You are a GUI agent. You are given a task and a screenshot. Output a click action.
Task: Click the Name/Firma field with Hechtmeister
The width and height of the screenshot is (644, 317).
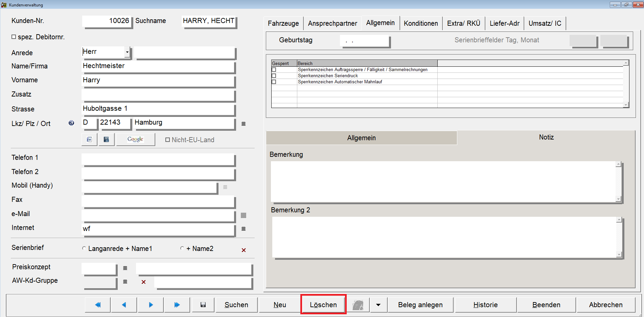tap(158, 66)
